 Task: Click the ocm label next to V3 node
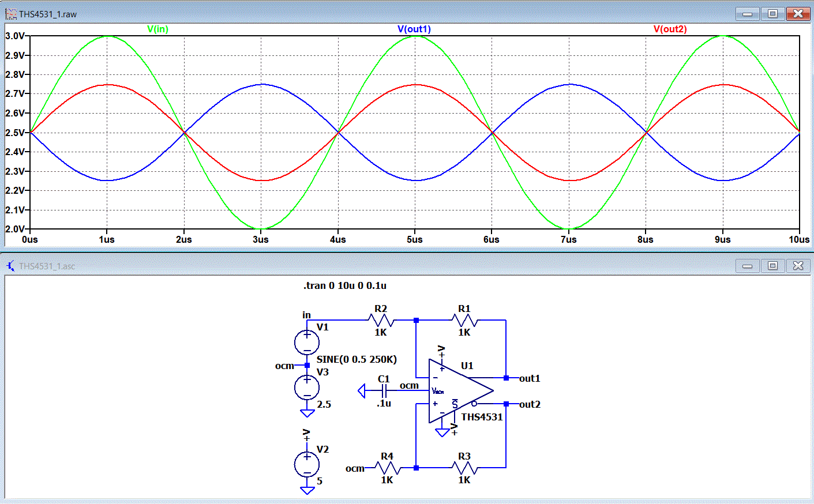point(284,366)
